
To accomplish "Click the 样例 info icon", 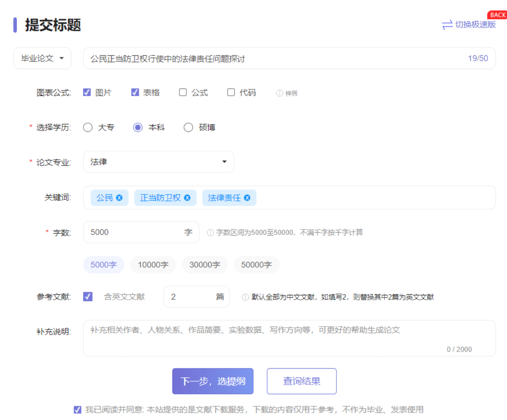I will coord(279,93).
